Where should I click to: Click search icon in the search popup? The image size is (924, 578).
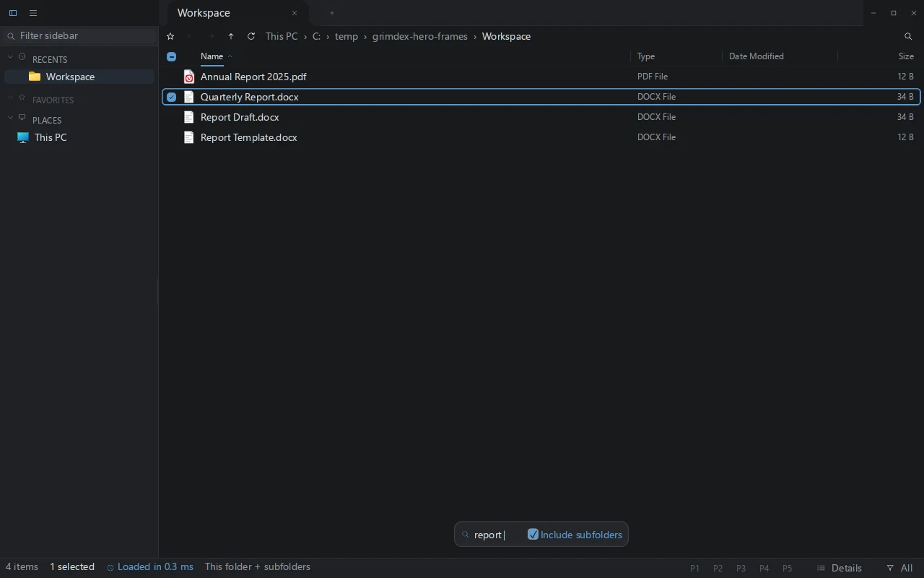tap(466, 535)
